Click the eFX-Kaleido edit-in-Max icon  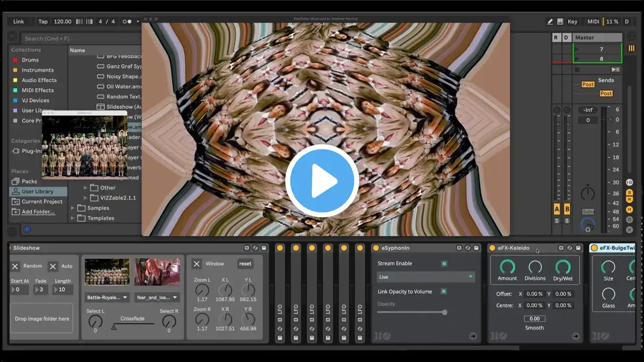pyautogui.click(x=561, y=248)
